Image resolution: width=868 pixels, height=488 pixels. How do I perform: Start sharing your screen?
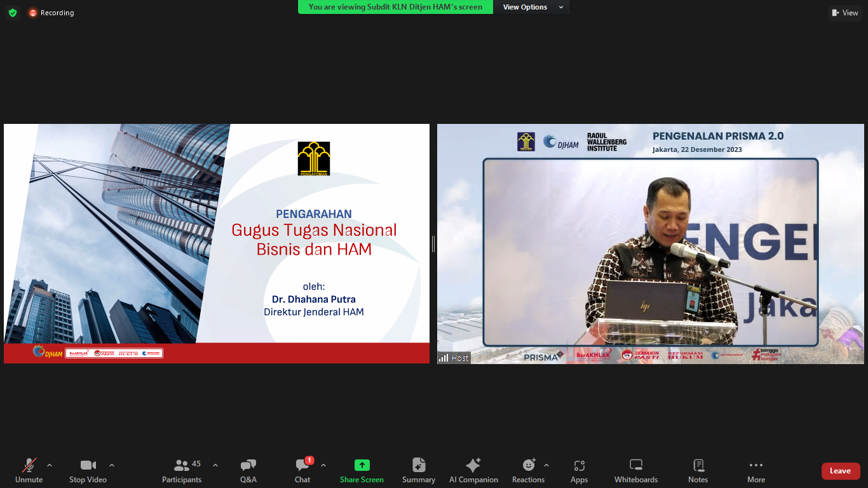(362, 470)
